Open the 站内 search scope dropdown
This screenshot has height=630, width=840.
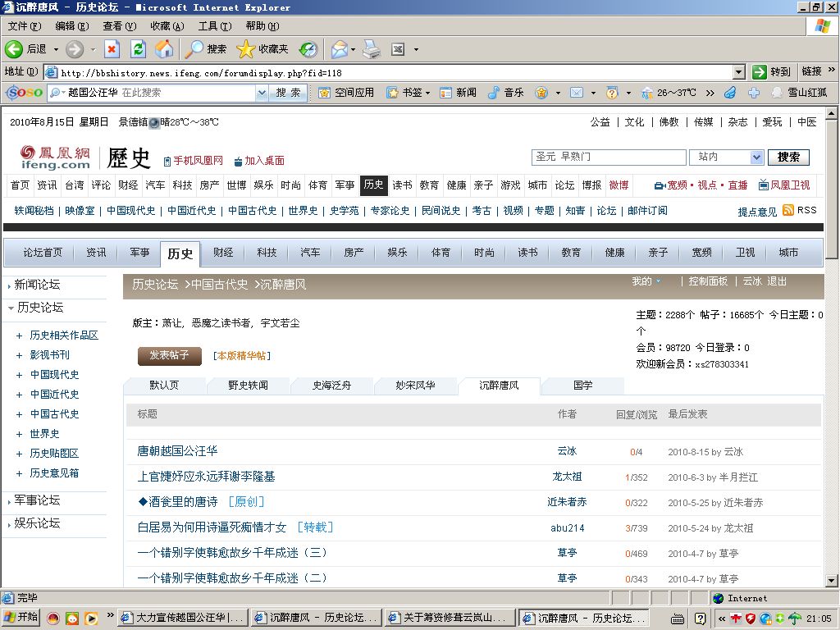756,157
